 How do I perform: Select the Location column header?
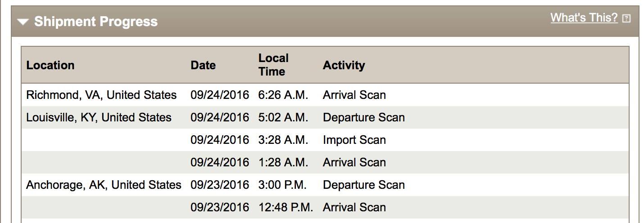click(50, 65)
